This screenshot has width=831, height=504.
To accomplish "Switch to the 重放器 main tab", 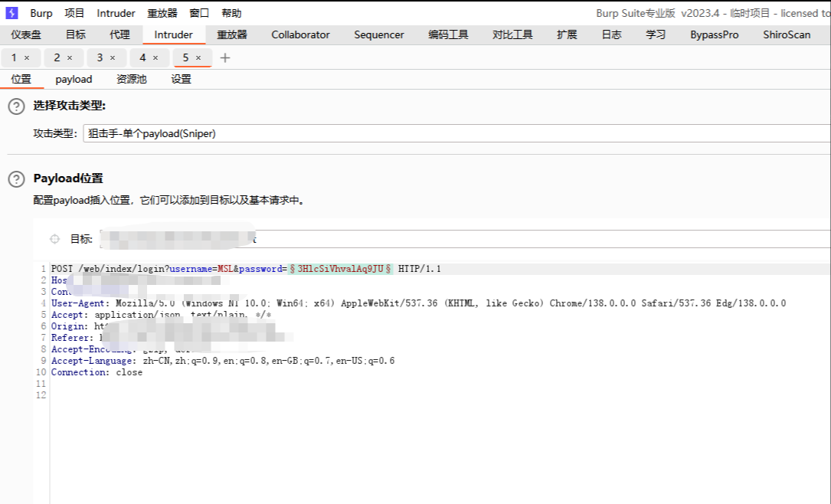I will tap(232, 34).
